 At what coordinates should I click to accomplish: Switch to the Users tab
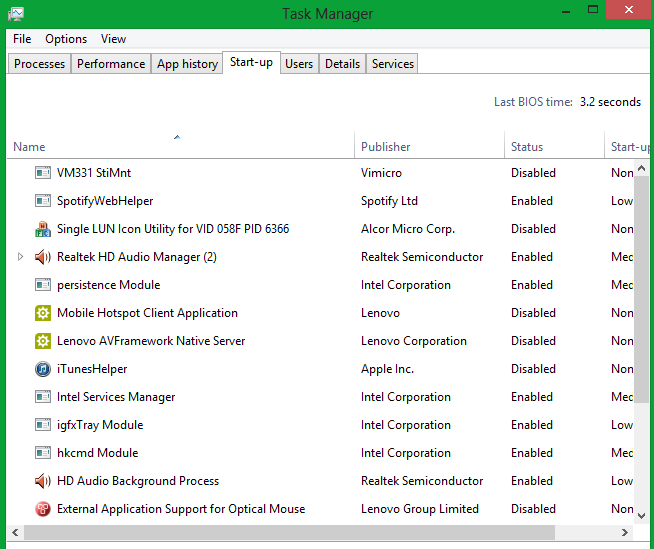coord(299,64)
